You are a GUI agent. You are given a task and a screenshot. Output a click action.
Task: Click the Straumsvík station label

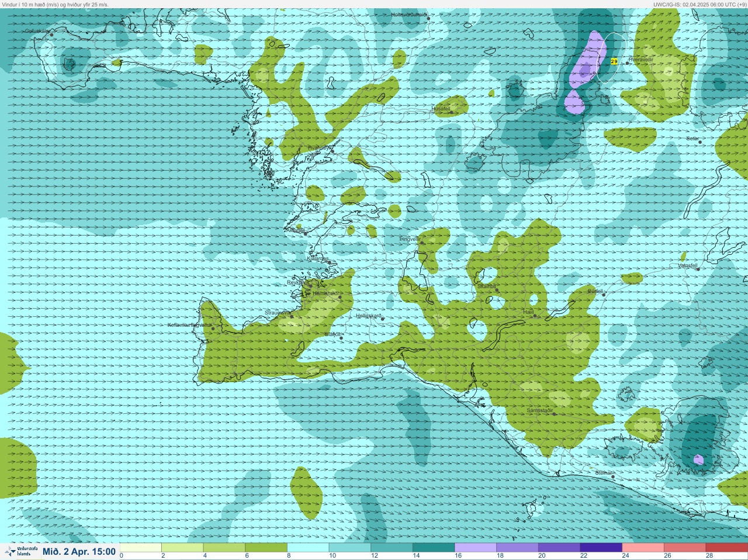pos(277,313)
